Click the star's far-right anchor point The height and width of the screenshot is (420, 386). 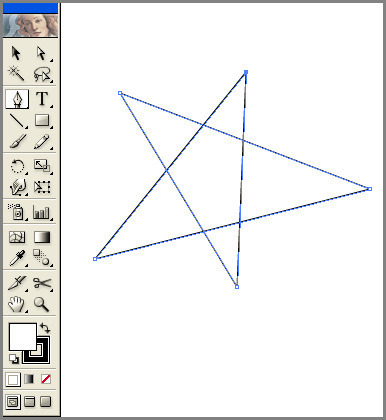(x=370, y=189)
